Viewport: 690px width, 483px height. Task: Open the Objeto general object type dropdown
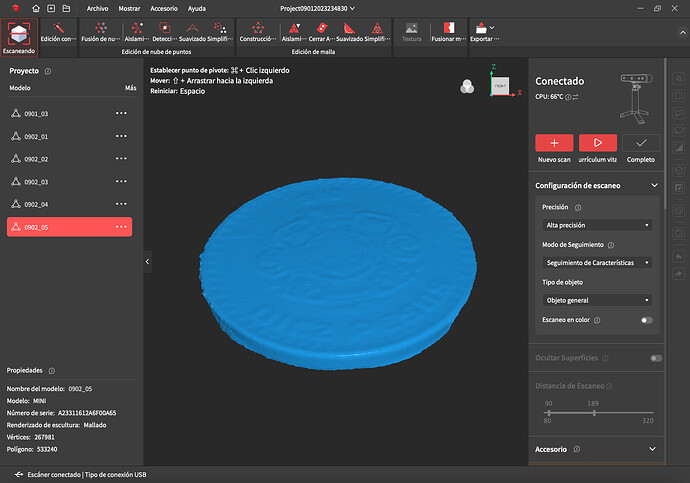tap(597, 300)
